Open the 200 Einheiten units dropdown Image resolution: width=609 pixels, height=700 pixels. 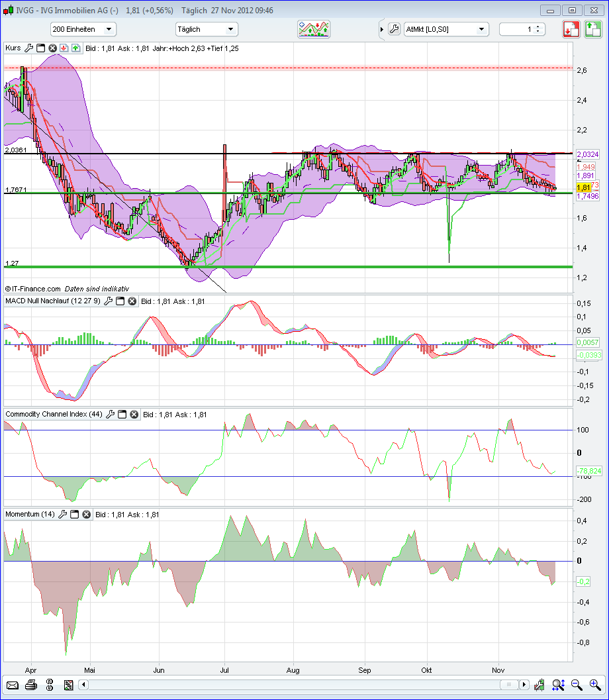83,29
